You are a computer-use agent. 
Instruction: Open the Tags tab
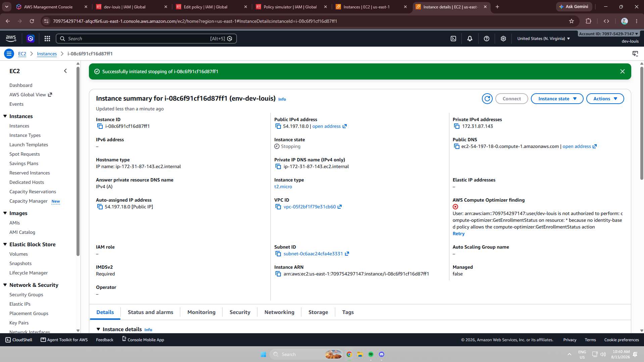point(348,312)
